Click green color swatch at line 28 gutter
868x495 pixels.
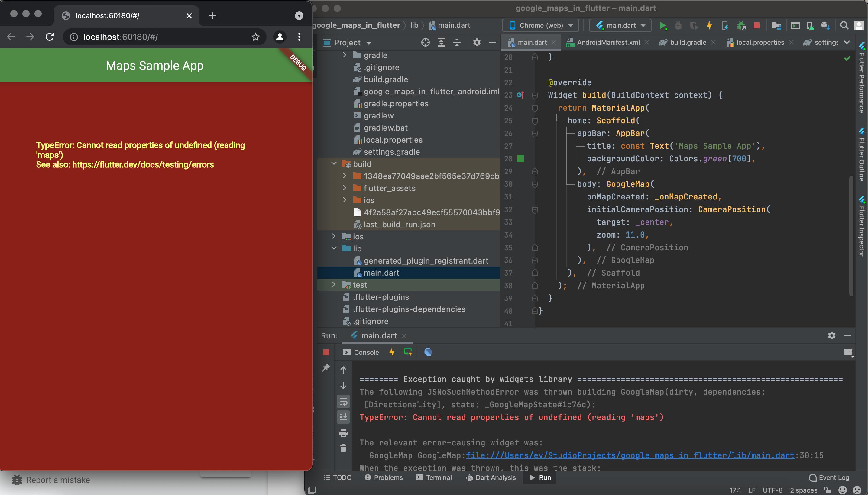click(520, 158)
